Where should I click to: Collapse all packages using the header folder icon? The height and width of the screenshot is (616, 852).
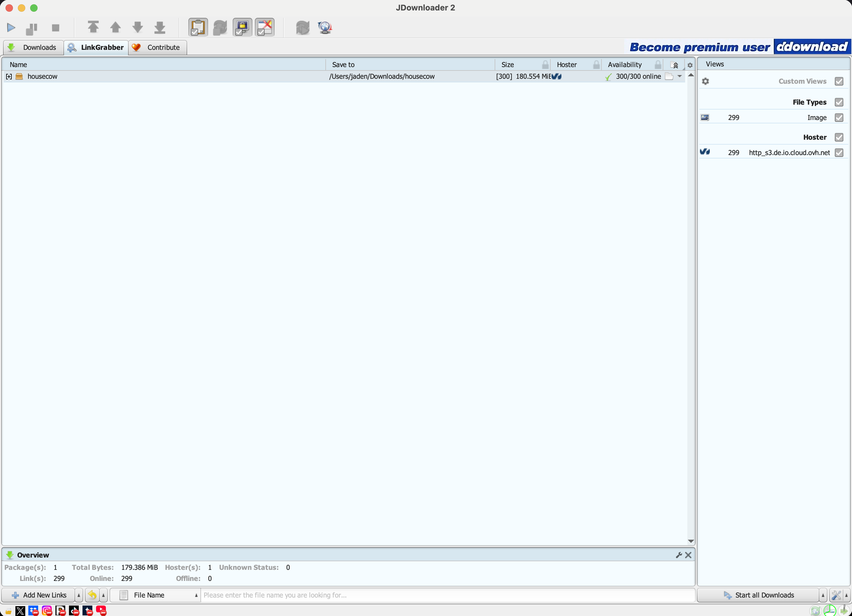pos(675,65)
